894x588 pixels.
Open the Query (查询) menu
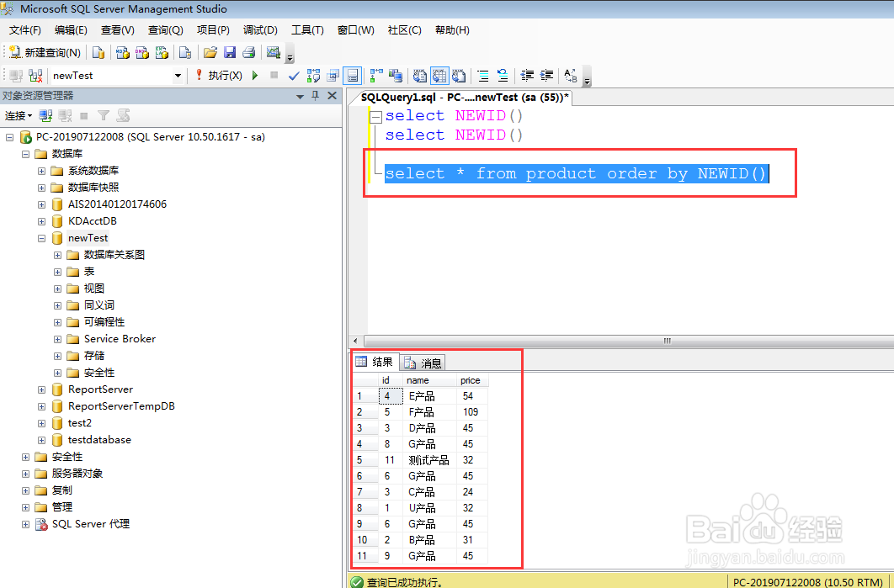pos(165,30)
